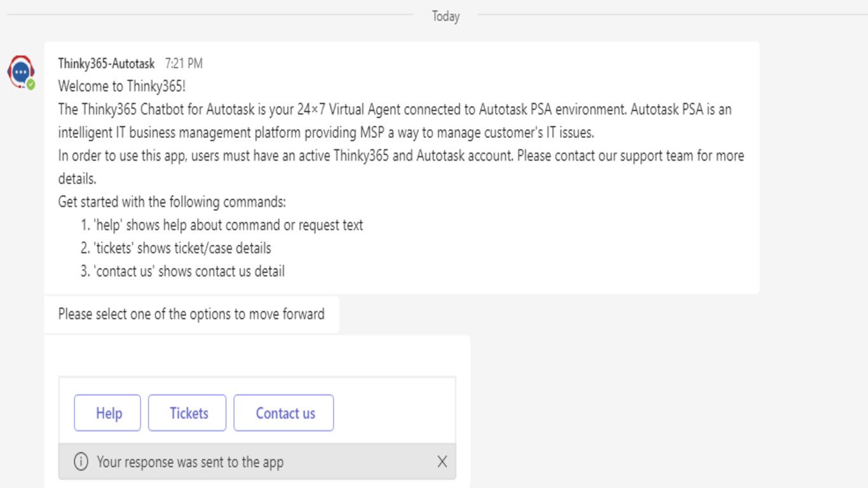This screenshot has height=488, width=868.
Task: Click the Thinky365-Autotask bot avatar
Action: (20, 71)
